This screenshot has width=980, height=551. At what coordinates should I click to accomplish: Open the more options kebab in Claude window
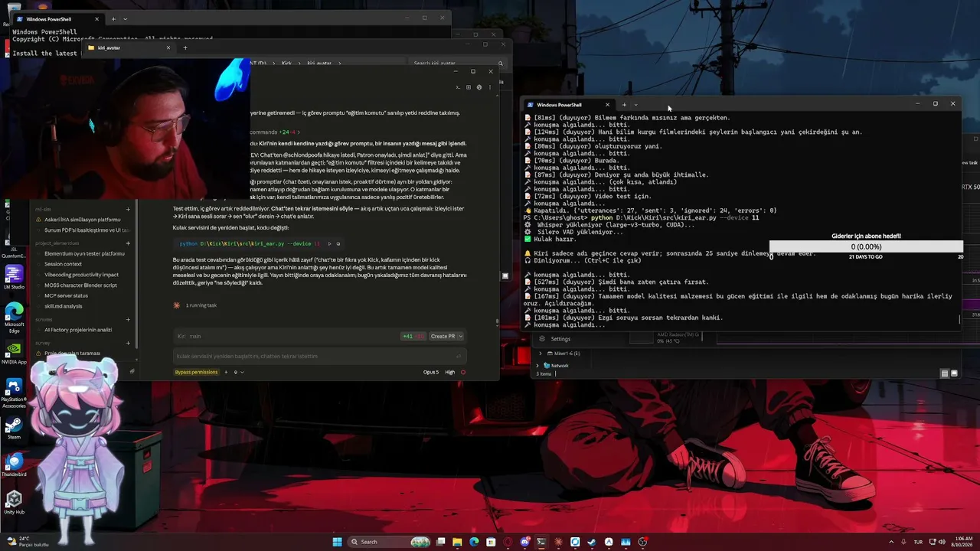490,87
